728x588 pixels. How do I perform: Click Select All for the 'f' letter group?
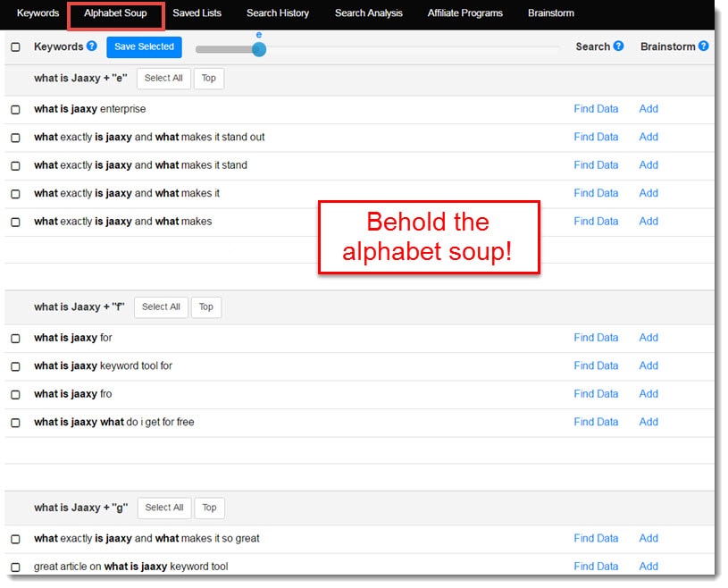click(161, 307)
